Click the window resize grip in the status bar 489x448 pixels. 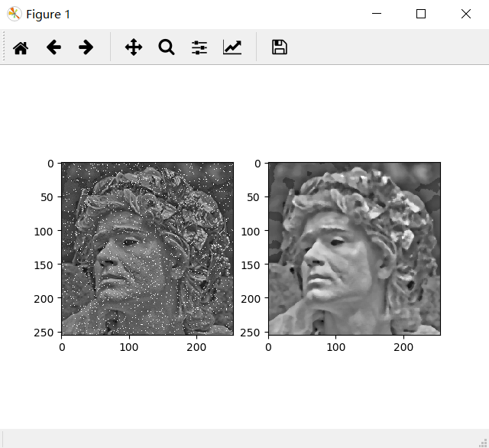[483, 443]
